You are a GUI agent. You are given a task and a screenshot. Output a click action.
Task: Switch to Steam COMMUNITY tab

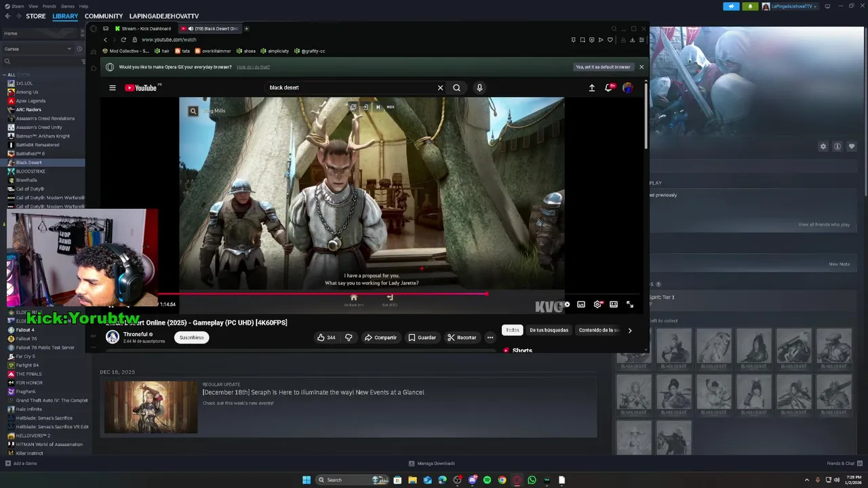[x=104, y=16]
